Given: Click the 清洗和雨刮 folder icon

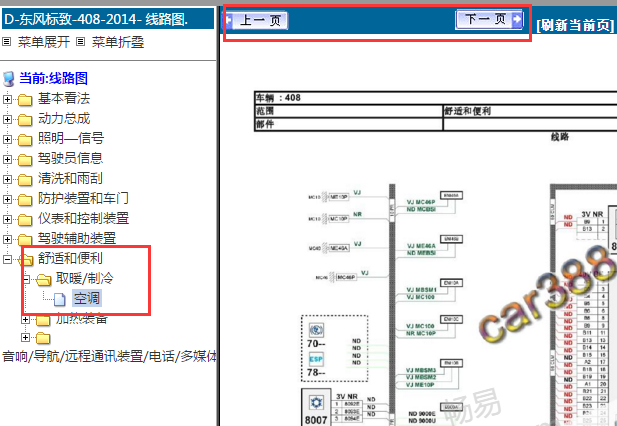Looking at the screenshot, I should [x=25, y=180].
